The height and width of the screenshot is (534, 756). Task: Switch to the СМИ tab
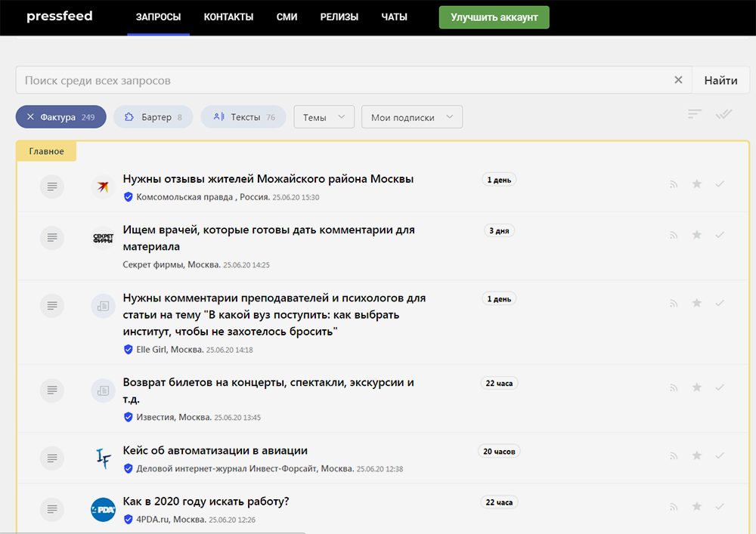point(287,17)
